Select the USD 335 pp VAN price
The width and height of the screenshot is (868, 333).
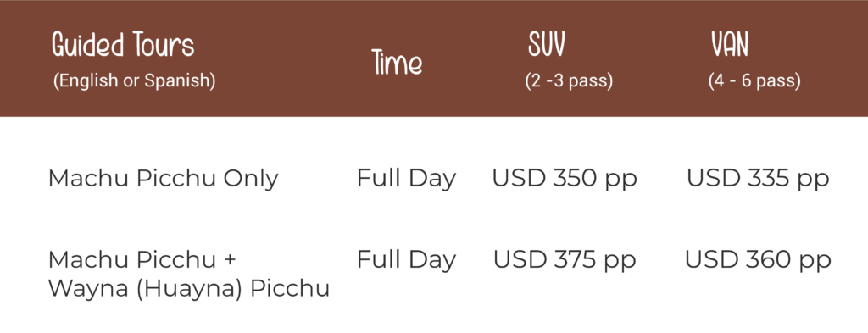point(758,179)
